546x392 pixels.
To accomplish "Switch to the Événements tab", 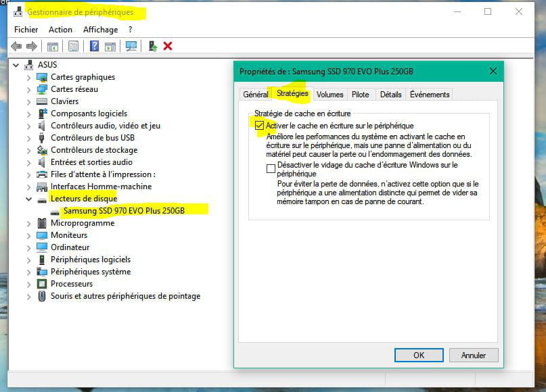I will coord(430,94).
